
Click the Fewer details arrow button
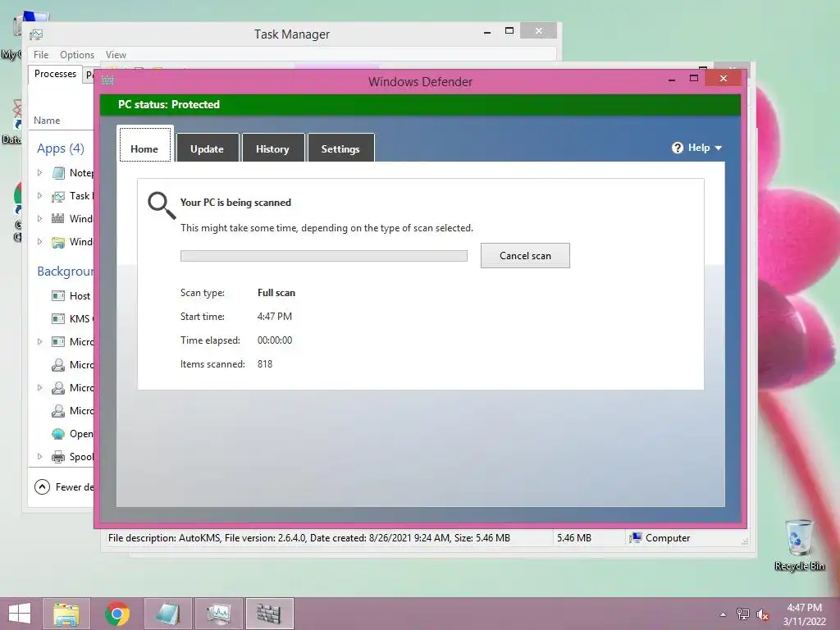(x=43, y=487)
